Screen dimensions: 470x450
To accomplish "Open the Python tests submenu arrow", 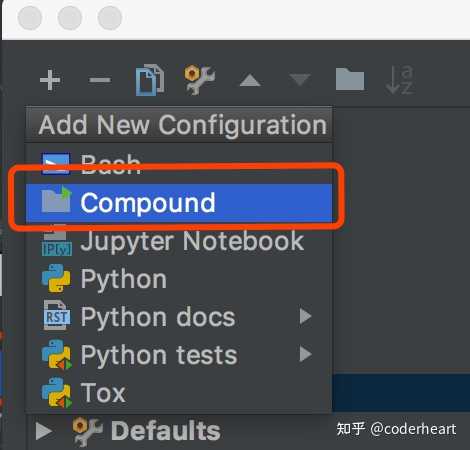I will [x=305, y=354].
